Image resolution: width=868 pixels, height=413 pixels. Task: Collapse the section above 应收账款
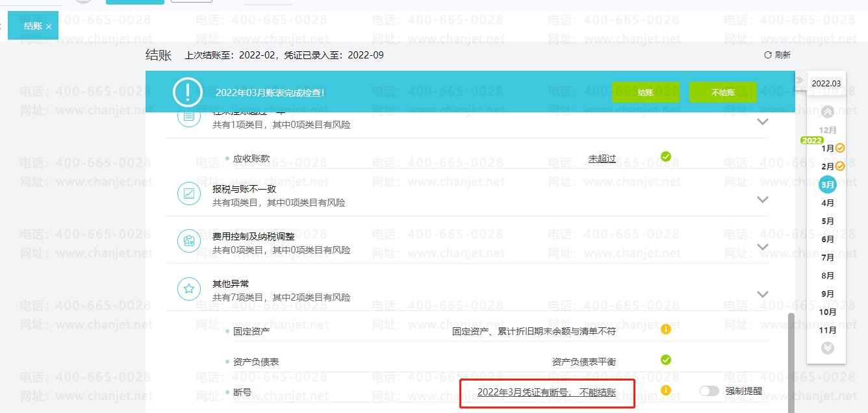pyautogui.click(x=763, y=121)
